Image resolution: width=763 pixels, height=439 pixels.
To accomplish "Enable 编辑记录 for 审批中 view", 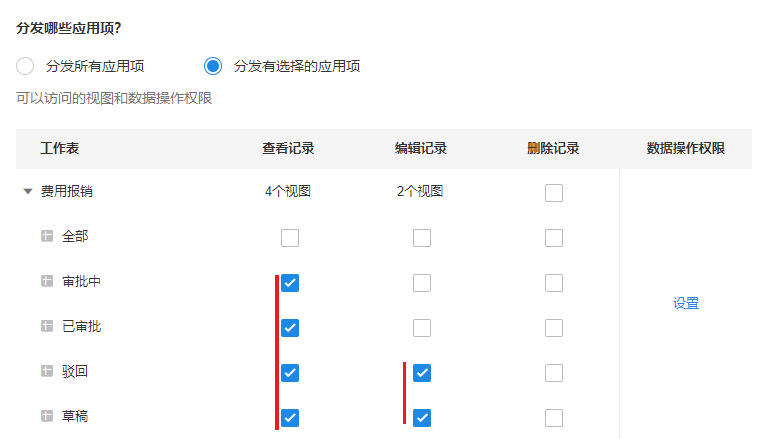I will pyautogui.click(x=422, y=283).
